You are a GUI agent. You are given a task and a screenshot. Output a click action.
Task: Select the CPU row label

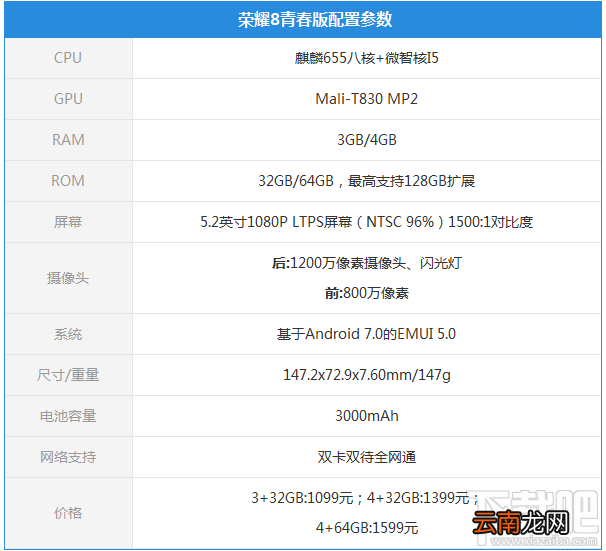pyautogui.click(x=68, y=58)
